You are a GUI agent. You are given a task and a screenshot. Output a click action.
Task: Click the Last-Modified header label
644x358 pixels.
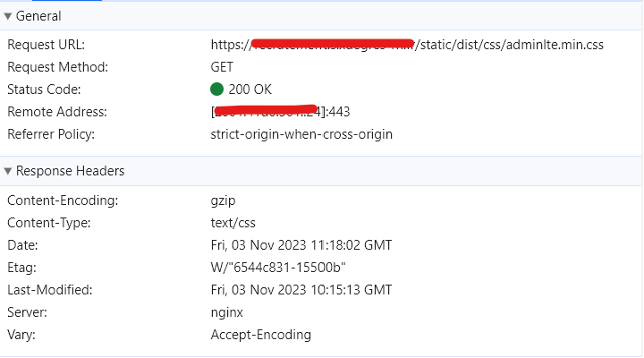[x=50, y=290]
